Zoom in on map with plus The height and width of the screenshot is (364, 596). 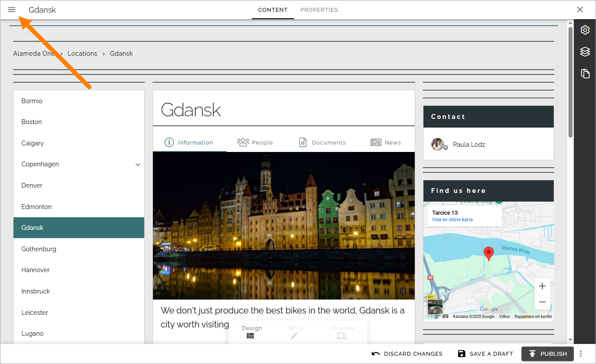coord(542,286)
